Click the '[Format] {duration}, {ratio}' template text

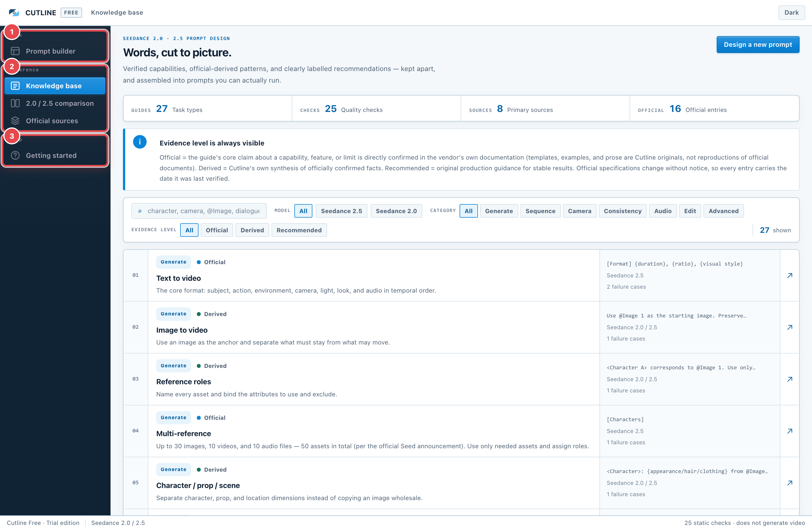674,264
